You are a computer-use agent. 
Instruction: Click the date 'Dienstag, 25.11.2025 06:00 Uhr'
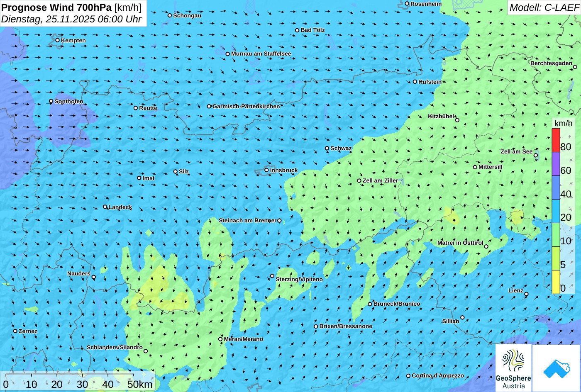(71, 19)
